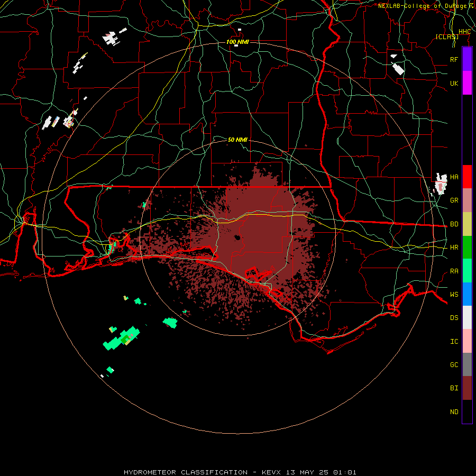The width and height of the screenshot is (476, 476).
Task: Click the 'IC' legend label
Action: click(x=454, y=342)
